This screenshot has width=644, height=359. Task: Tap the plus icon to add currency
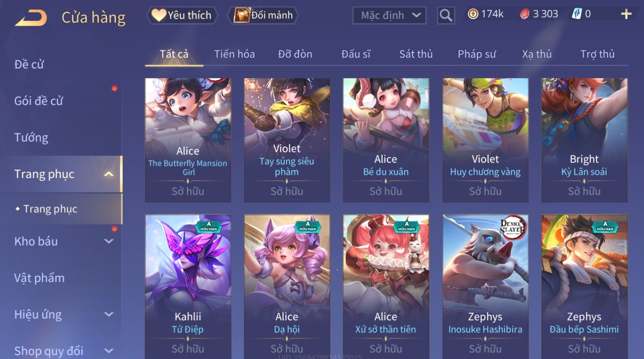click(x=626, y=14)
